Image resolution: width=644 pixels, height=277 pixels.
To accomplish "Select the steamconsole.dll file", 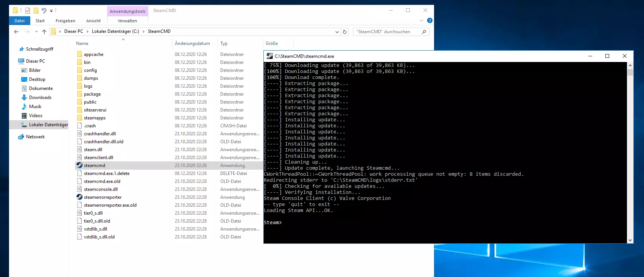I will pos(101,189).
